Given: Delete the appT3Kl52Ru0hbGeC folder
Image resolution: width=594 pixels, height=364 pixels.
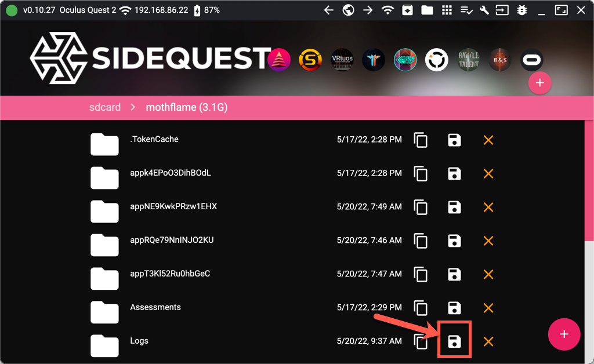Looking at the screenshot, I should click(488, 274).
